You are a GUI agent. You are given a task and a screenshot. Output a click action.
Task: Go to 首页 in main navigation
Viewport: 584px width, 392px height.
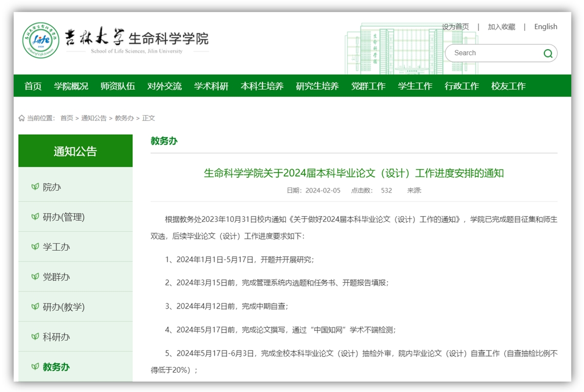(x=33, y=86)
